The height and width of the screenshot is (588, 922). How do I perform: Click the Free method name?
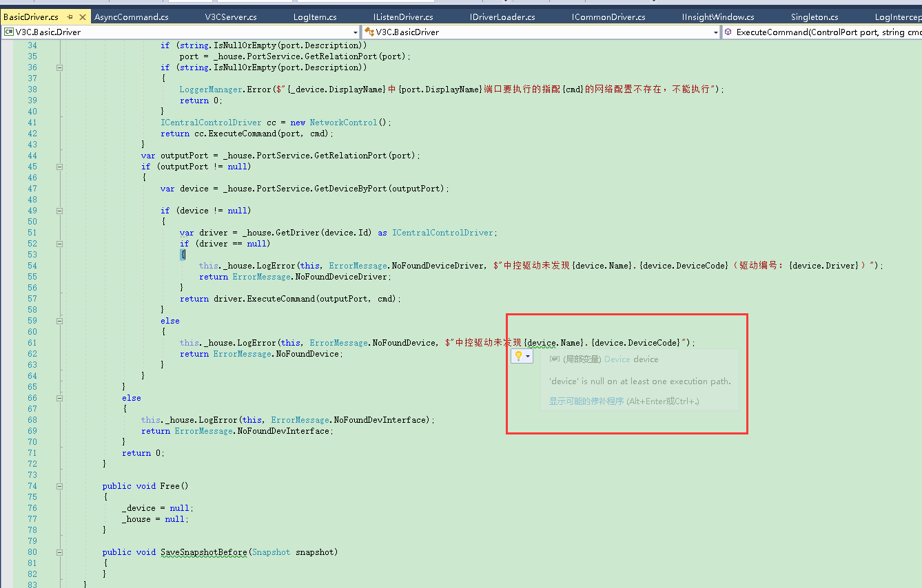170,486
